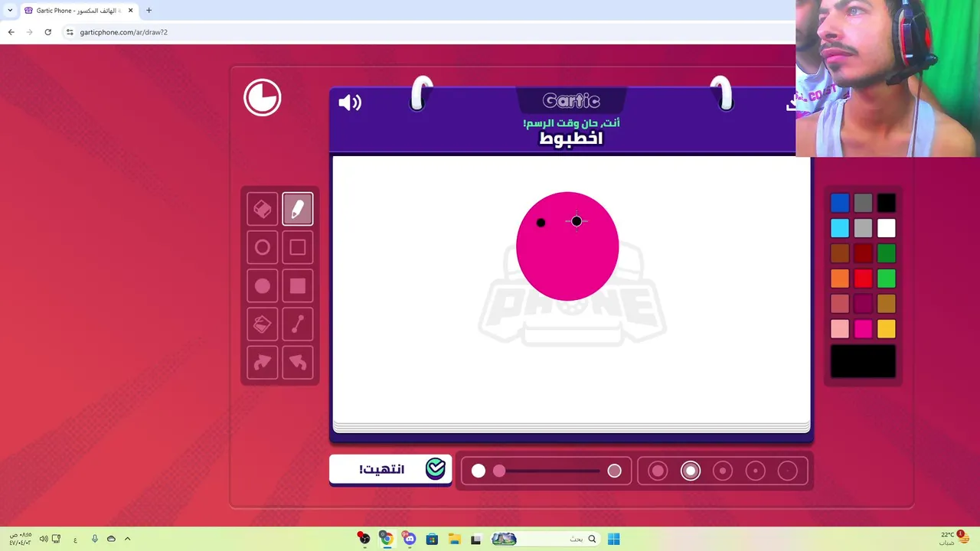This screenshot has height=551, width=980.
Task: Click the white end circle of opacity slider
Action: (x=479, y=471)
